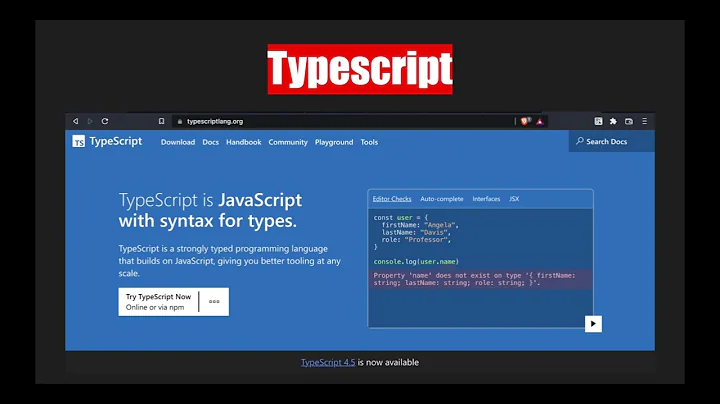Click the sidebar panel icon left of extensions
720x404 pixels.
(x=598, y=121)
